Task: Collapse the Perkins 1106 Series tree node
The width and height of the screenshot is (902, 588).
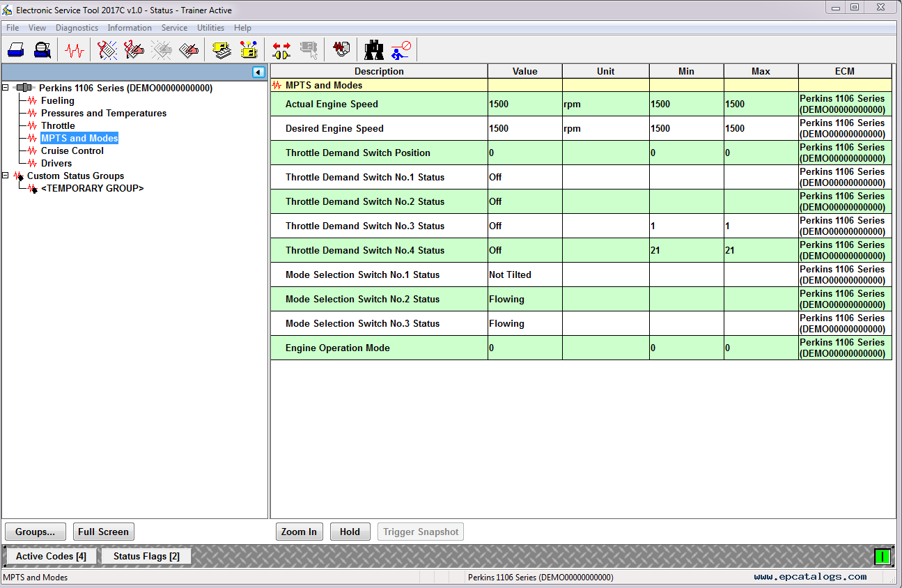Action: 6,88
